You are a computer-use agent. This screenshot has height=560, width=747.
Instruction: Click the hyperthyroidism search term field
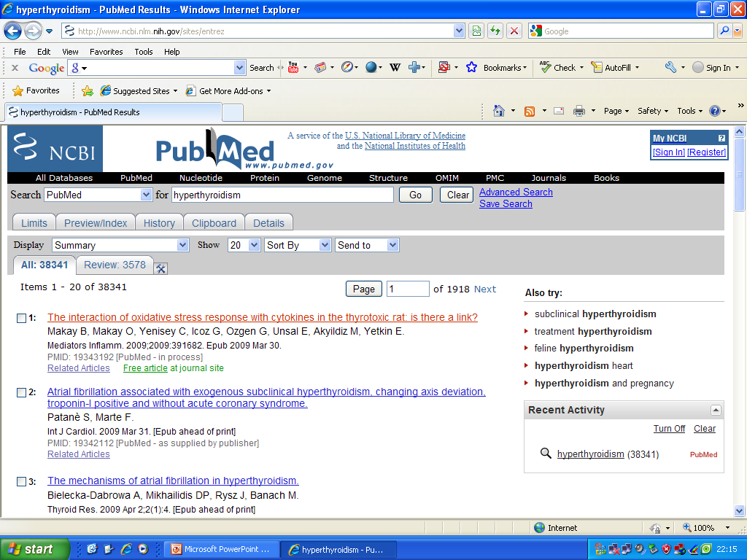click(282, 195)
